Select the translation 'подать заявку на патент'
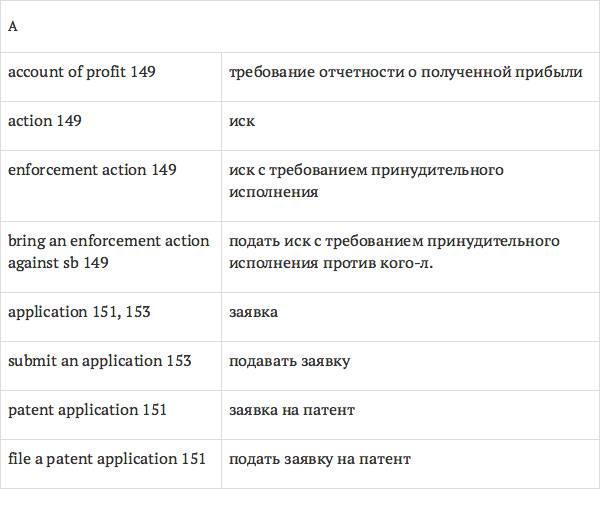 point(319,459)
